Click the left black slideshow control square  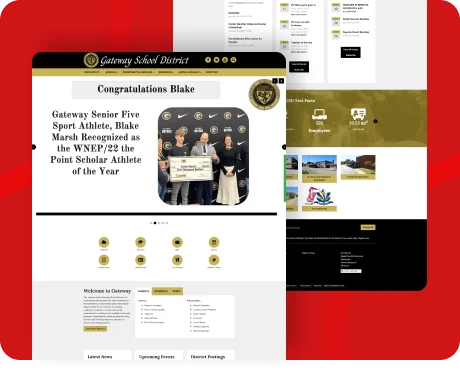click(275, 81)
